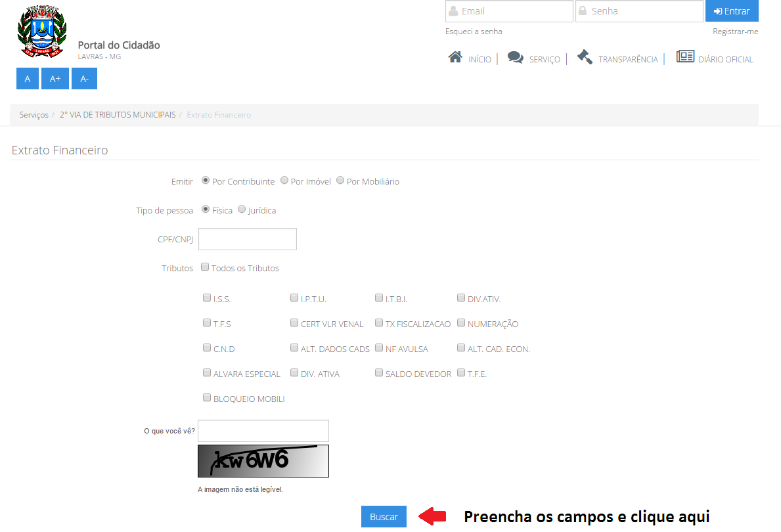Image resolution: width=781 pixels, height=532 pixels.
Task: Click the person icon in the Email field
Action: coord(455,11)
